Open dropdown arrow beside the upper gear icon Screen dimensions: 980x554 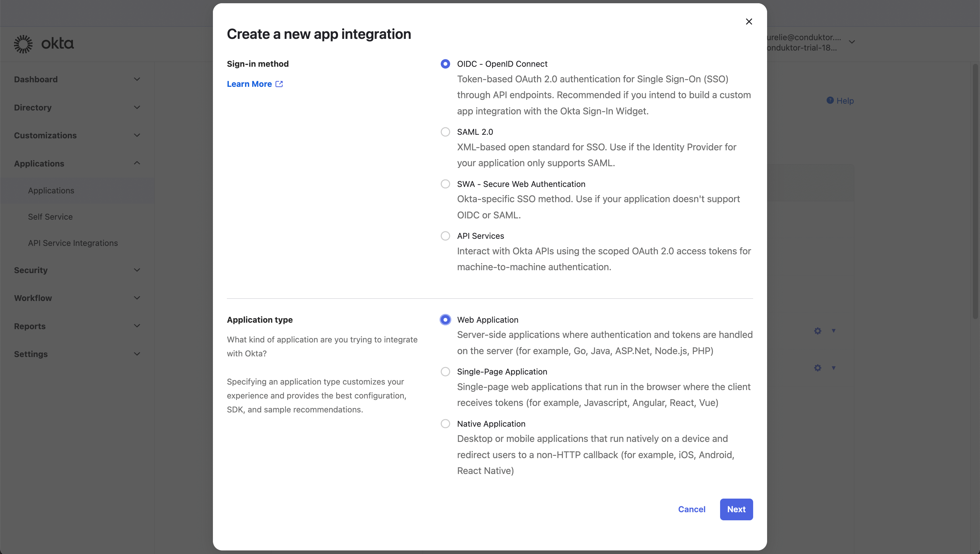[x=834, y=331]
